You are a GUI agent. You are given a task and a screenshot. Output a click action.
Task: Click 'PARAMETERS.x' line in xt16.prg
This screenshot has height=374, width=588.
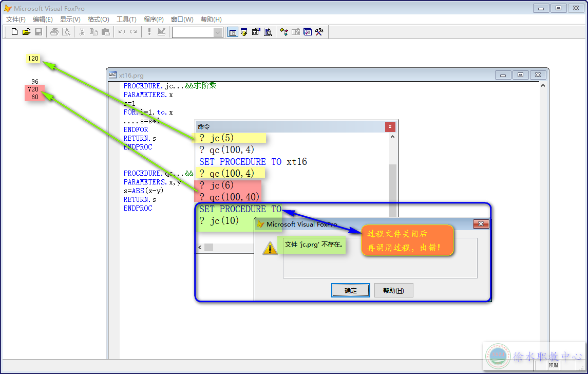pyautogui.click(x=148, y=95)
